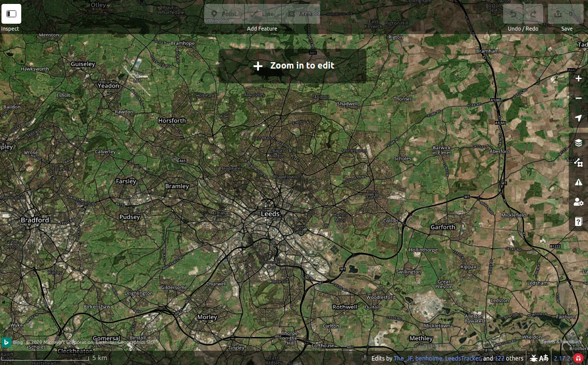The height and width of the screenshot is (365, 588).
Task: Click the Swillington label on map
Action: click(409, 272)
